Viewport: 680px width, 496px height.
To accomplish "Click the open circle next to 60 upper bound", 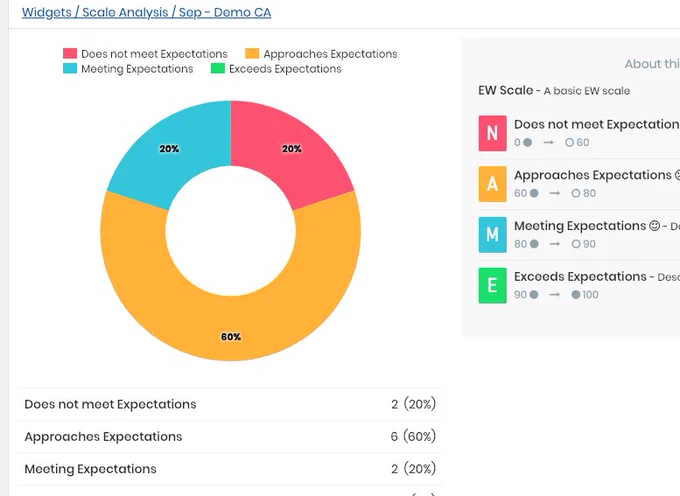I will click(569, 142).
